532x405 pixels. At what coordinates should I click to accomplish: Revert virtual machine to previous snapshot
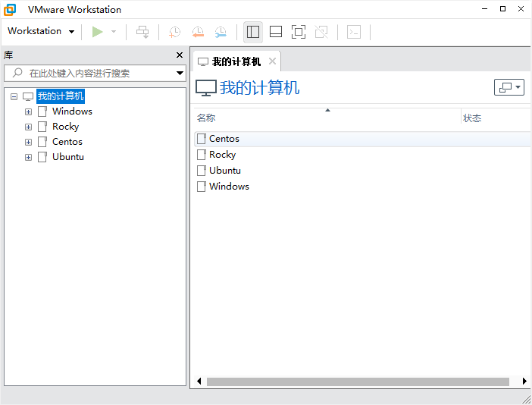(x=198, y=32)
